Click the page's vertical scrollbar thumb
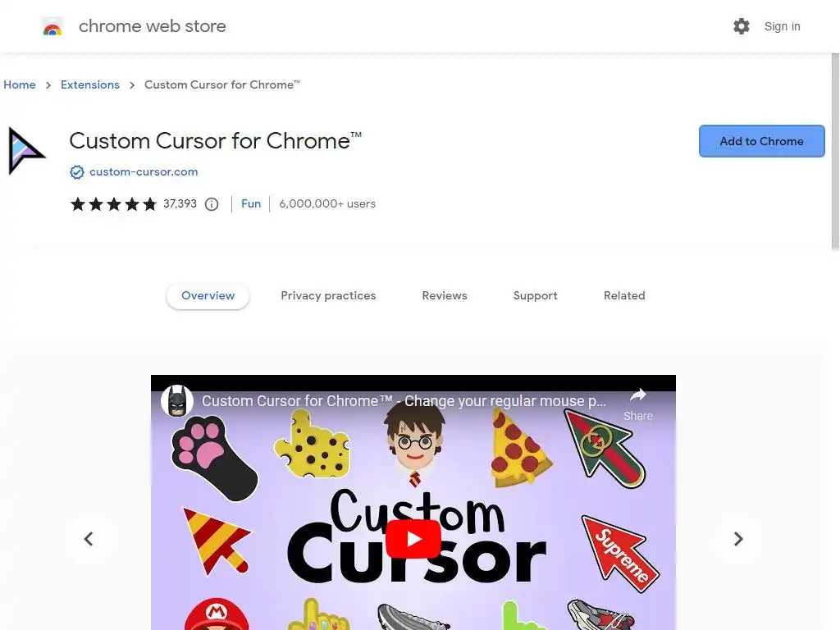The width and height of the screenshot is (840, 630). [835, 152]
